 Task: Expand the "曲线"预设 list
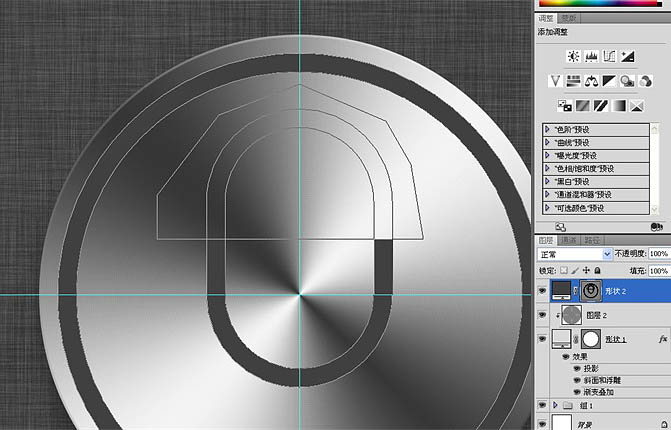pos(547,142)
